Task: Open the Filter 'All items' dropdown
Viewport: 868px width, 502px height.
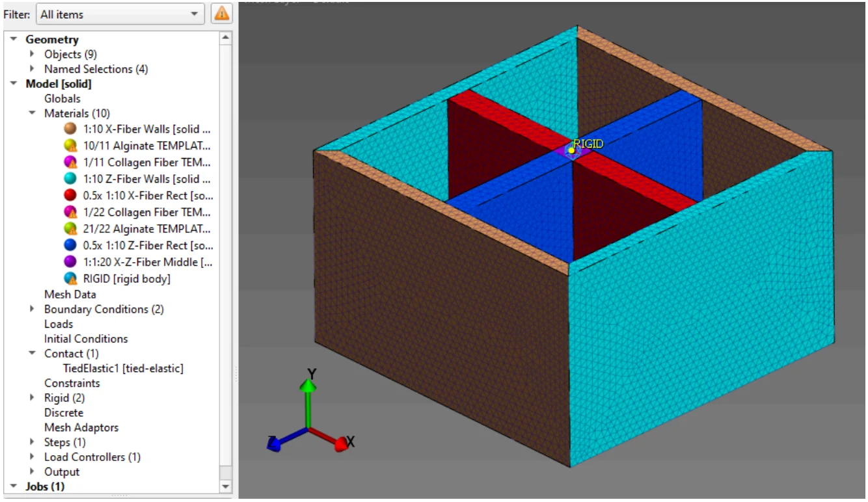Action: pyautogui.click(x=120, y=14)
